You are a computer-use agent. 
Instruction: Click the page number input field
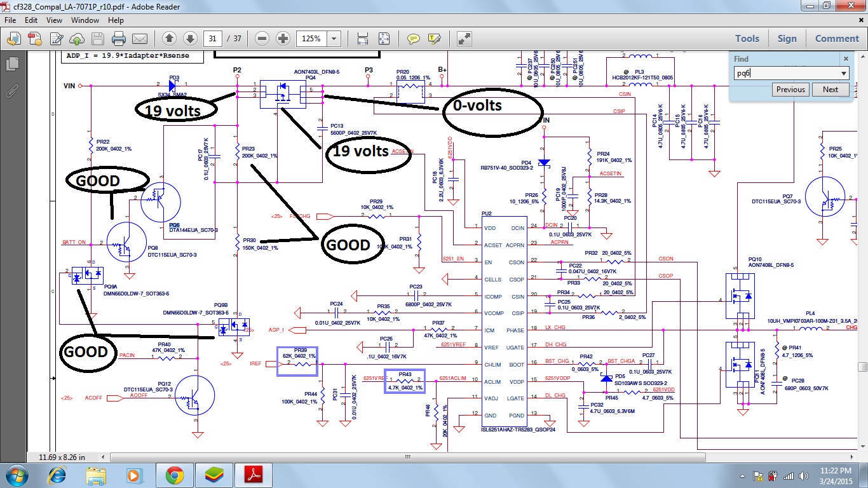tap(213, 39)
